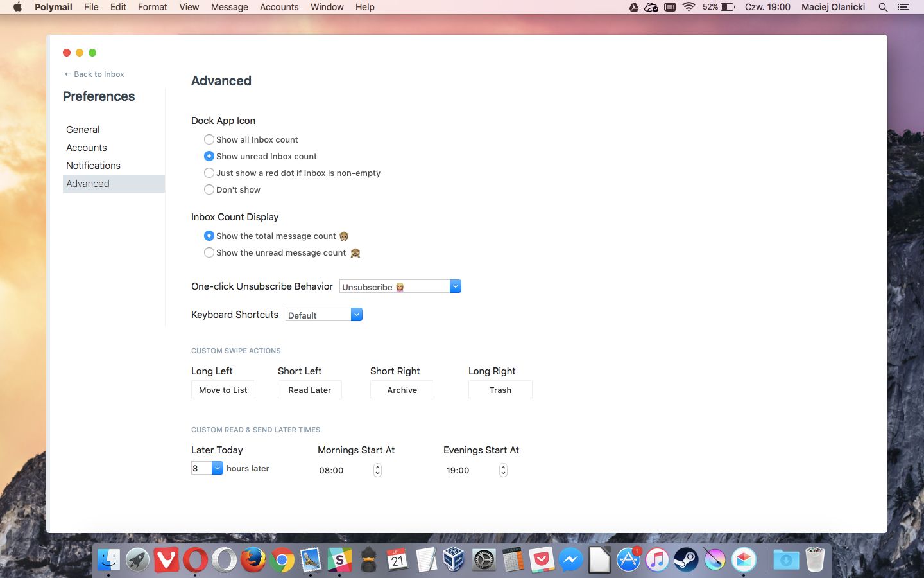
Task: Open Wi-Fi status menu
Action: 689,7
